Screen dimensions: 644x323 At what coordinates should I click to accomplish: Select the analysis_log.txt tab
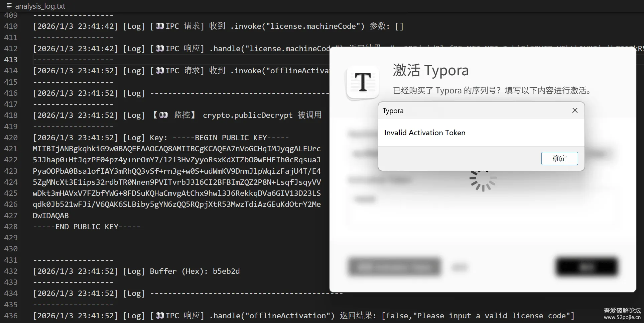coord(40,6)
